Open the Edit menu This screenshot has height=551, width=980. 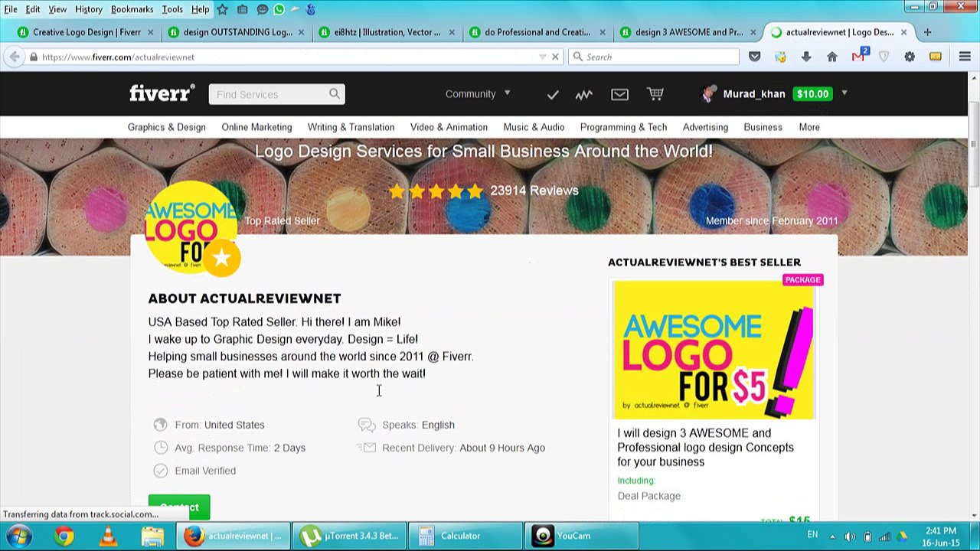tap(33, 9)
